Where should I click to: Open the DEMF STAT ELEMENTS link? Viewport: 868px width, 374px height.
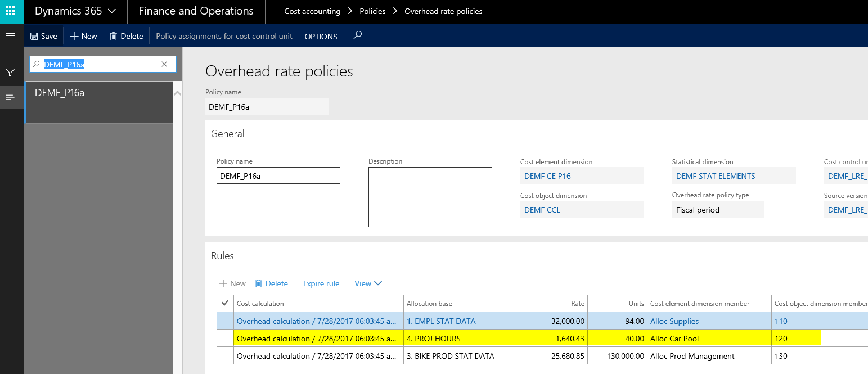pos(715,176)
